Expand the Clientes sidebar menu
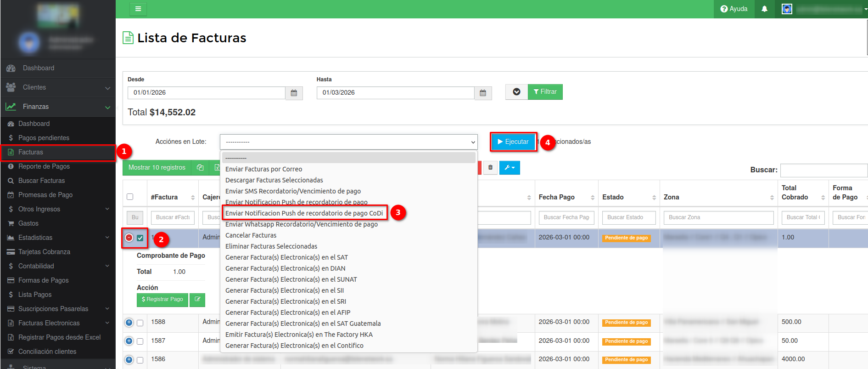 pos(58,87)
